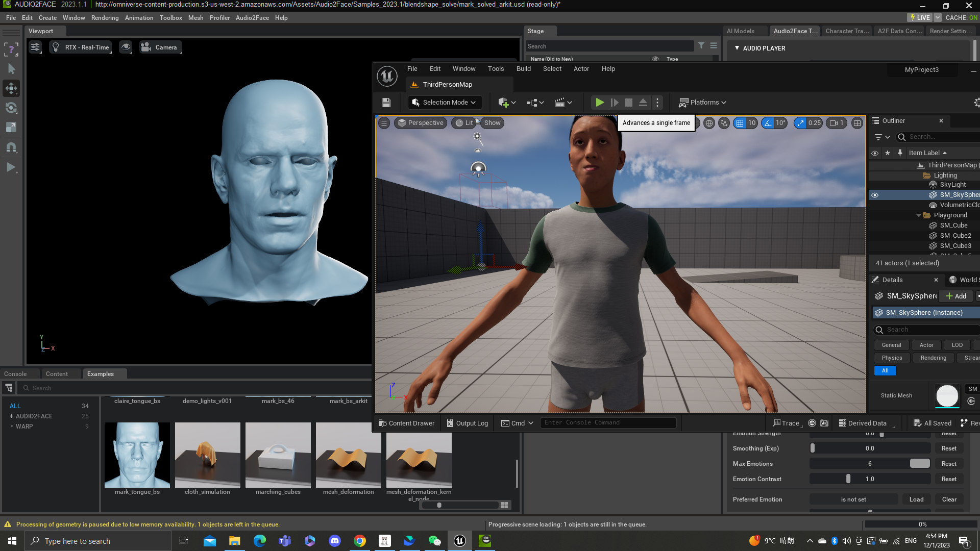The width and height of the screenshot is (980, 551).
Task: Collapse the Playground folder in Outliner
Action: click(919, 215)
